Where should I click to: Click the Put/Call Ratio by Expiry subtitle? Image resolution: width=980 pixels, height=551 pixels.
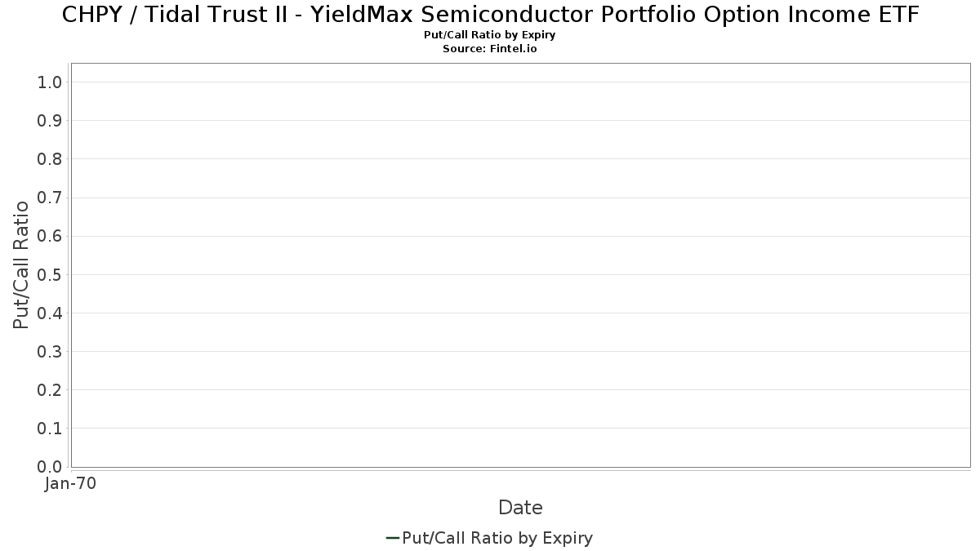(x=490, y=35)
